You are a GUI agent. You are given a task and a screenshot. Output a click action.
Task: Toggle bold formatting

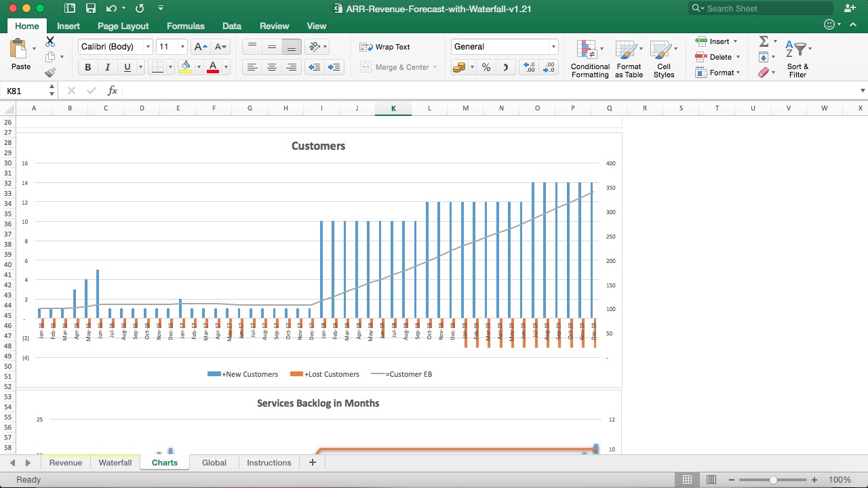(x=87, y=67)
